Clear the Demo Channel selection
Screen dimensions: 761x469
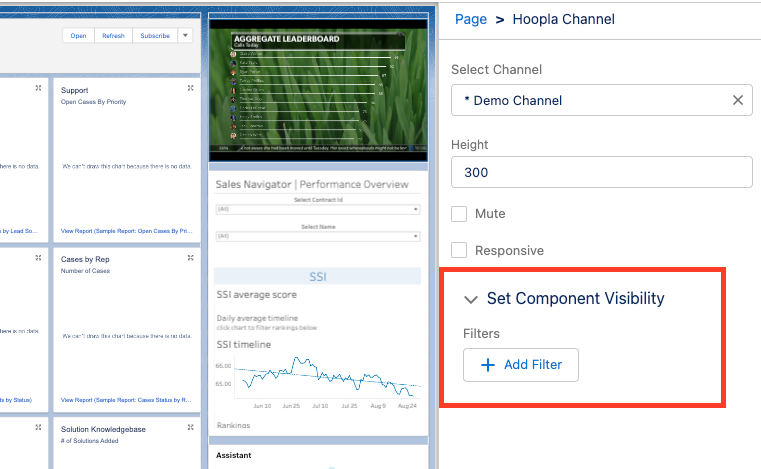pos(737,100)
